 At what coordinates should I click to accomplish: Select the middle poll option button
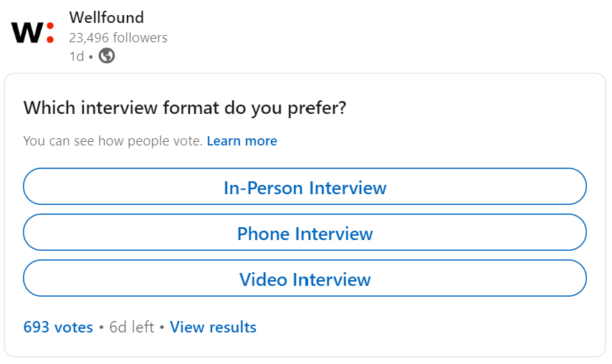coord(305,233)
